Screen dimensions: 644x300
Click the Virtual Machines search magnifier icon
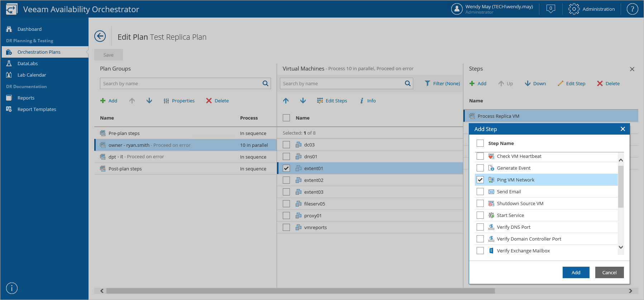[407, 83]
